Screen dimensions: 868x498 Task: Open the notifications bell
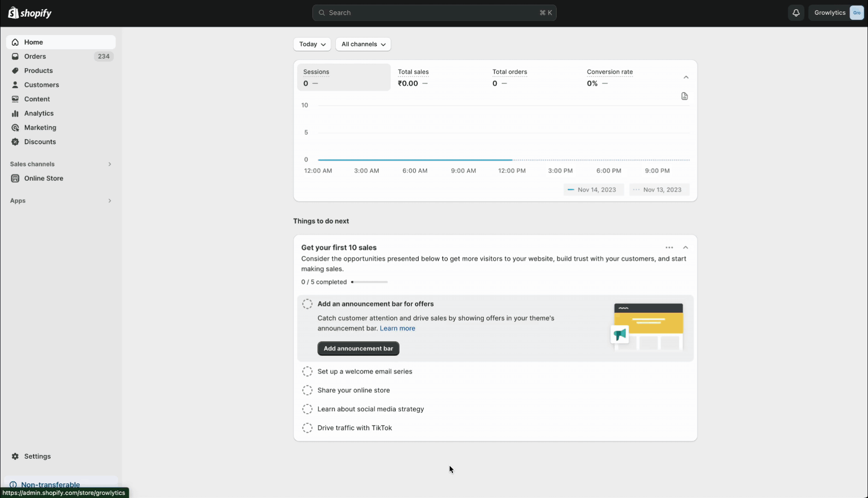(796, 13)
